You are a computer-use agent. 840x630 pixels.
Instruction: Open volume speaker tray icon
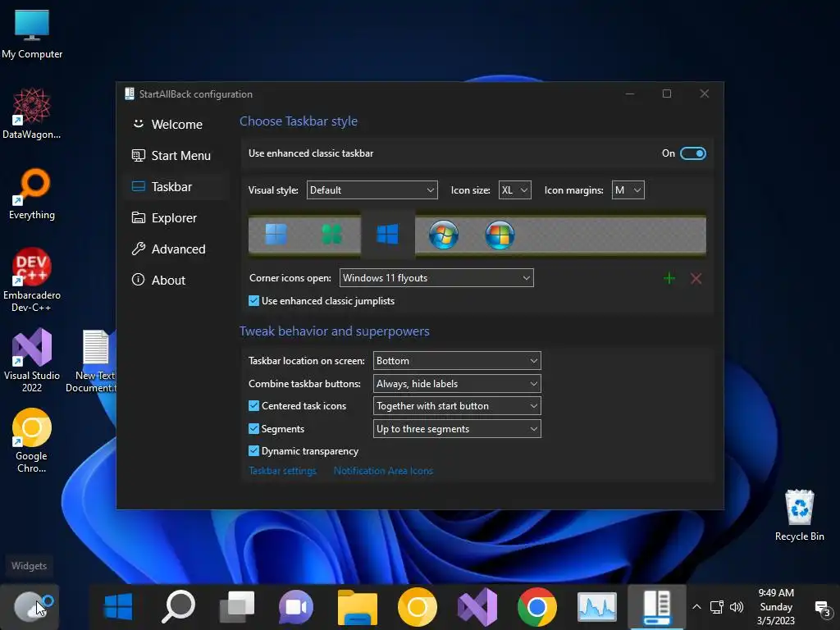point(737,607)
